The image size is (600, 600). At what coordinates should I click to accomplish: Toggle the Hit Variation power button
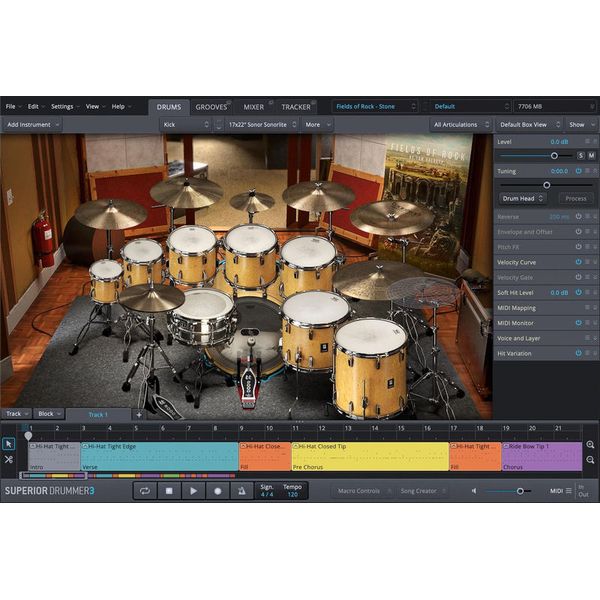(x=579, y=353)
